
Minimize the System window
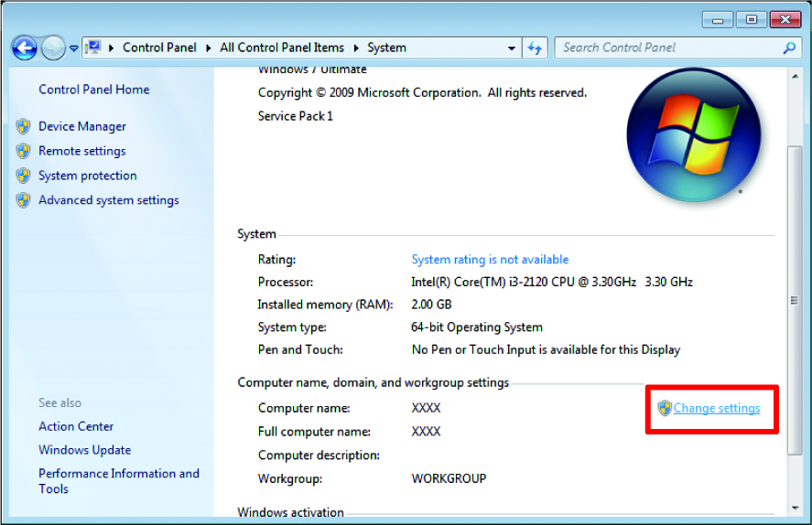717,19
